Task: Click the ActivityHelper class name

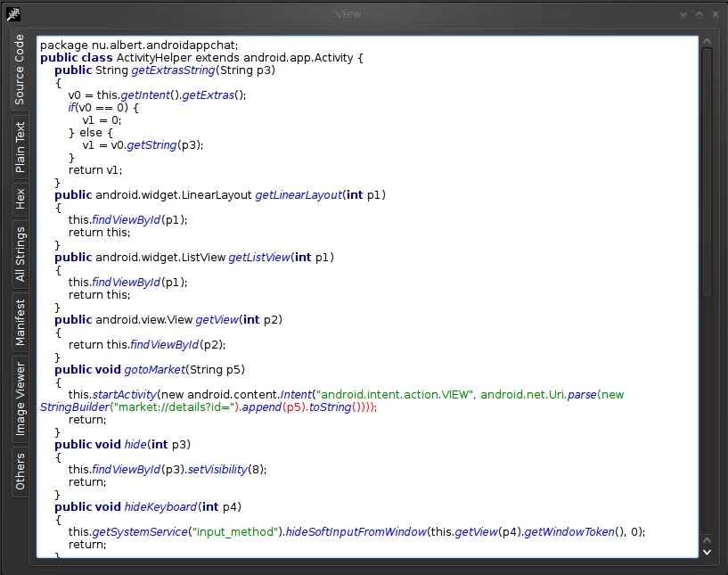Action: 153,58
